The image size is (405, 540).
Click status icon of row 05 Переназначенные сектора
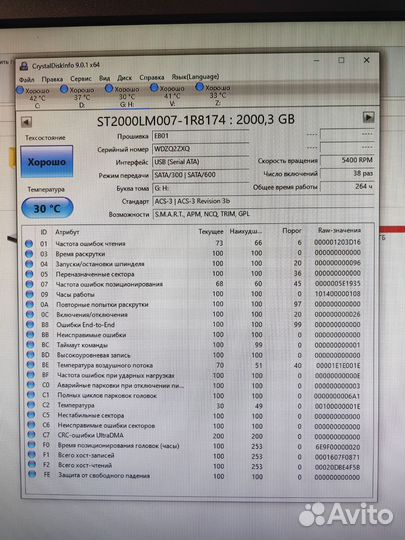[29, 274]
